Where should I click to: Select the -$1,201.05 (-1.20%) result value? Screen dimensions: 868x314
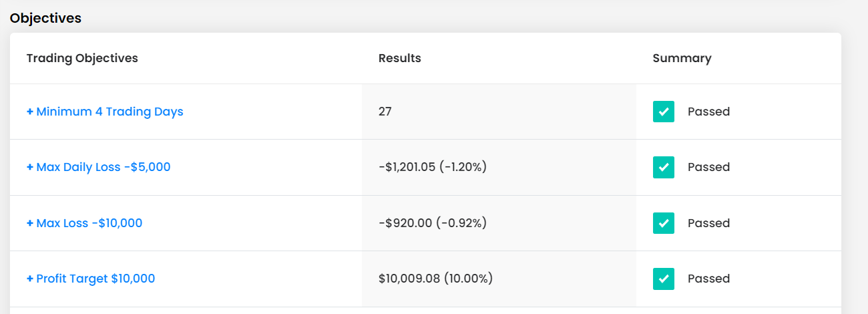click(x=433, y=167)
